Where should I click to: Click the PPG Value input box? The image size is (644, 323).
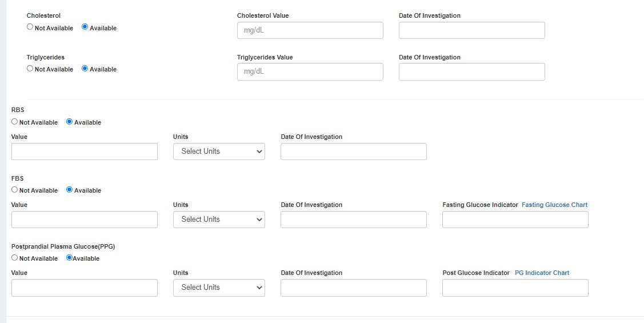coord(84,288)
